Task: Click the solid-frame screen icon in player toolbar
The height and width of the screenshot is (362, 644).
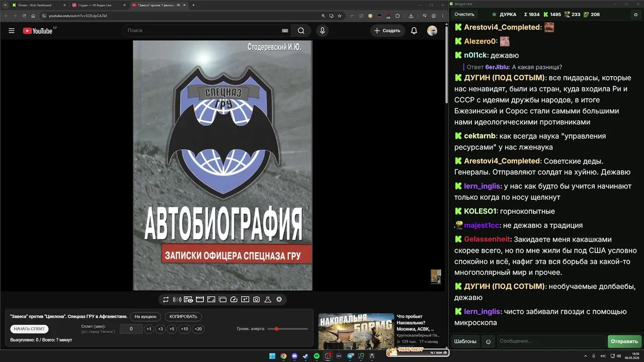Action: click(x=211, y=300)
